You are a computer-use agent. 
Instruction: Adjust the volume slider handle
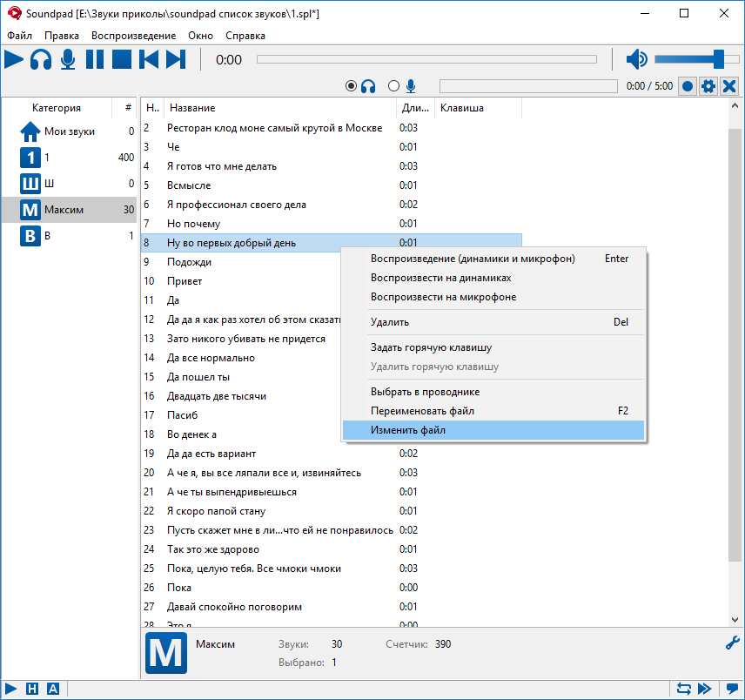click(719, 59)
